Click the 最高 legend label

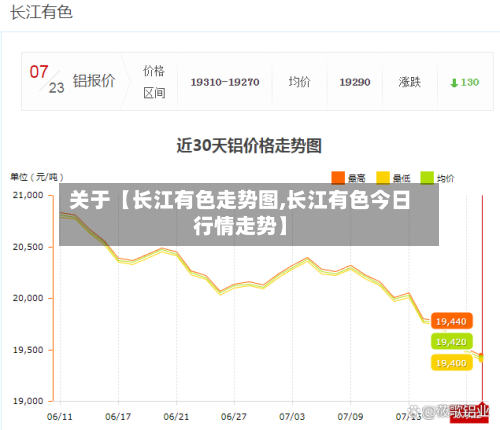point(357,179)
